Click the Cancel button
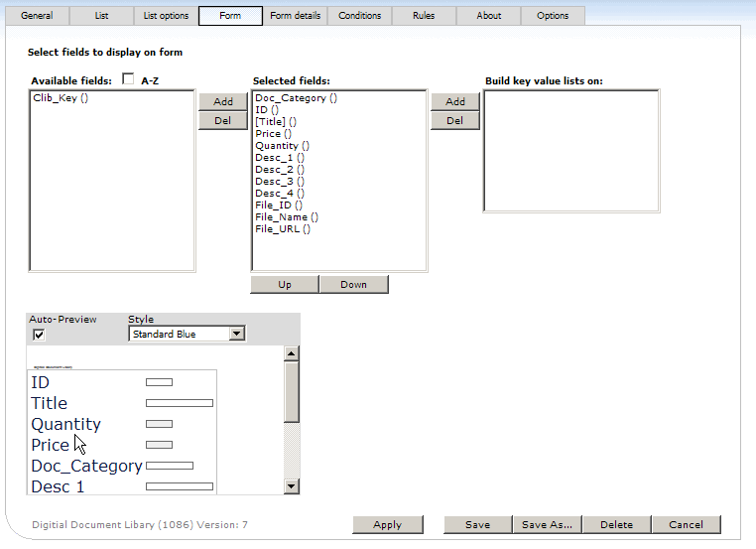This screenshot has height=549, width=756. tap(687, 525)
